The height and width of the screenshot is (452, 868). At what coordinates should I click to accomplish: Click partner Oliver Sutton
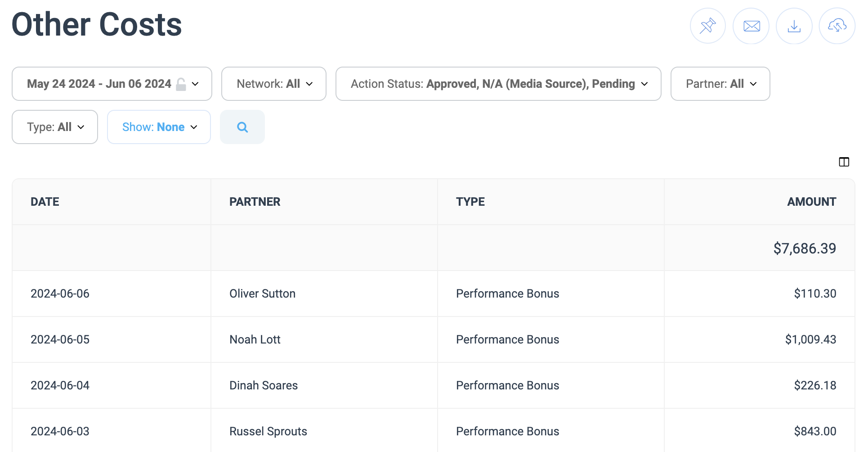click(262, 294)
